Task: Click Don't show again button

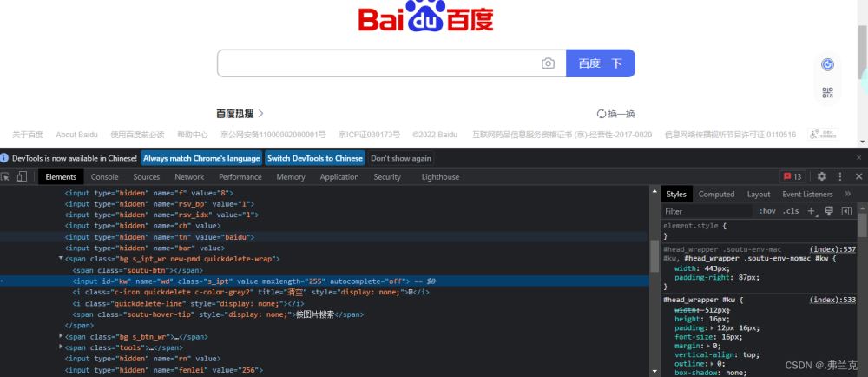Action: tap(401, 158)
